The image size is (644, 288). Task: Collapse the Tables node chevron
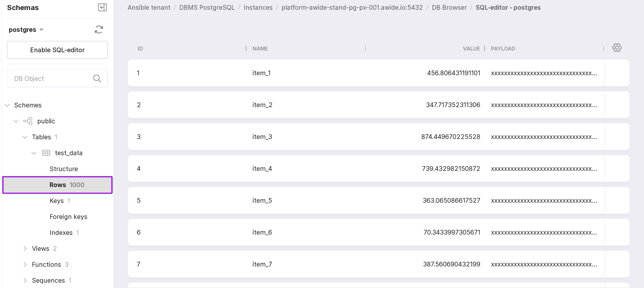pos(25,137)
